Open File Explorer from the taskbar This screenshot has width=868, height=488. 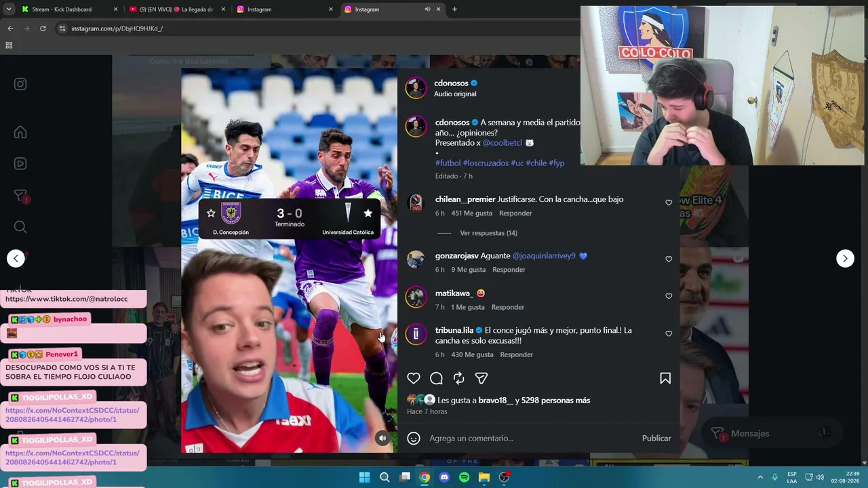[484, 477]
